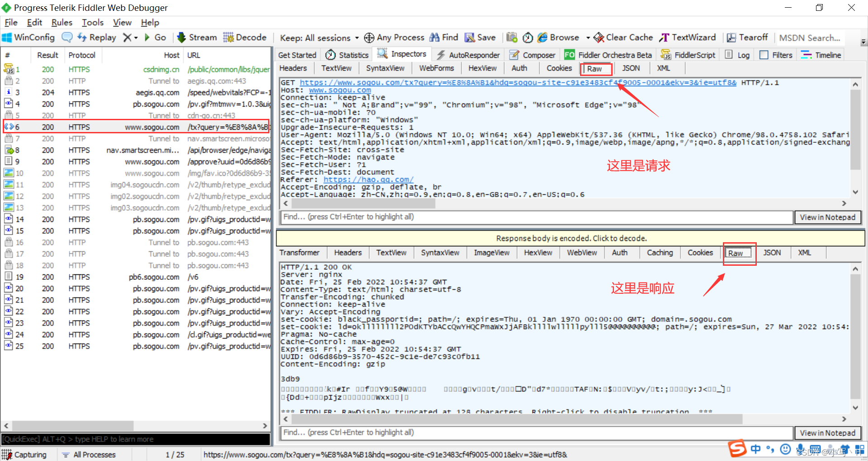Select response ImageView tab
The height and width of the screenshot is (461, 868).
(491, 253)
